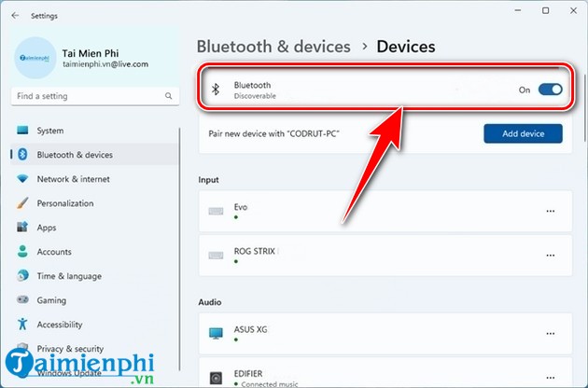
Task: Click the ASUS XG monitor icon
Action: [216, 333]
